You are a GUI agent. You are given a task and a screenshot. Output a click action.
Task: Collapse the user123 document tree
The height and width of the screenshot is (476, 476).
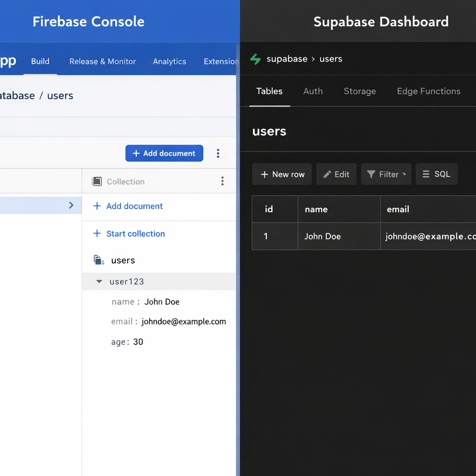99,282
